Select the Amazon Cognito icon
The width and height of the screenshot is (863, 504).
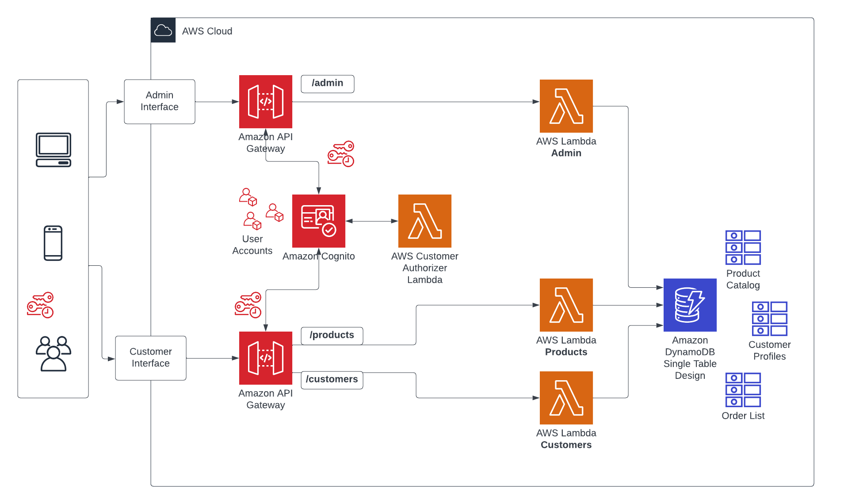319,221
